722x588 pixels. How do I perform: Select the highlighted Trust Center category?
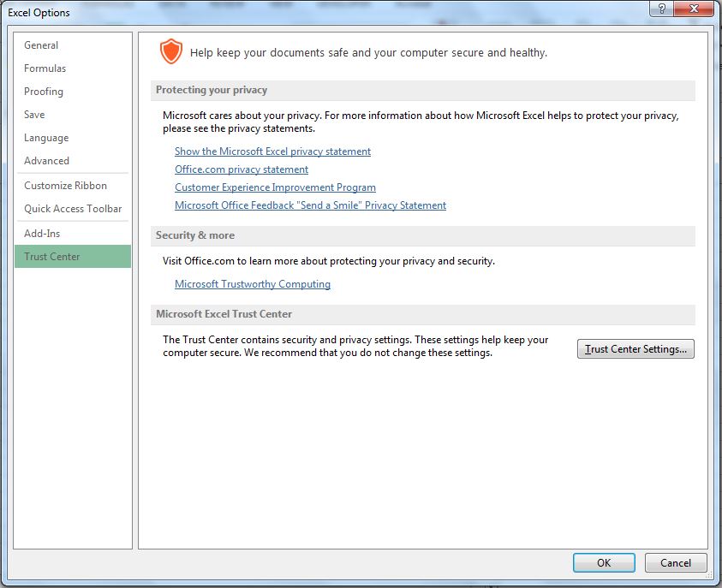51,257
